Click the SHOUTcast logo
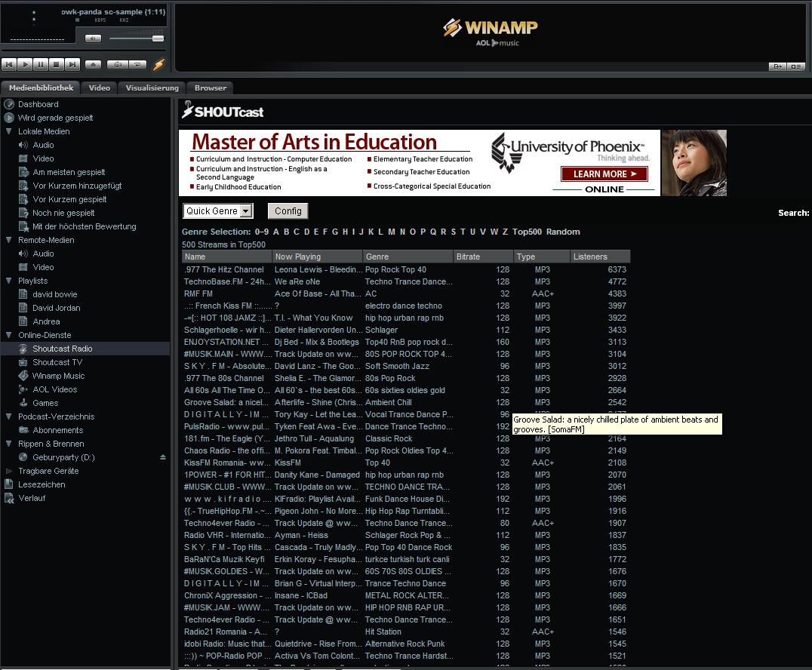This screenshot has width=812, height=670. point(223,110)
